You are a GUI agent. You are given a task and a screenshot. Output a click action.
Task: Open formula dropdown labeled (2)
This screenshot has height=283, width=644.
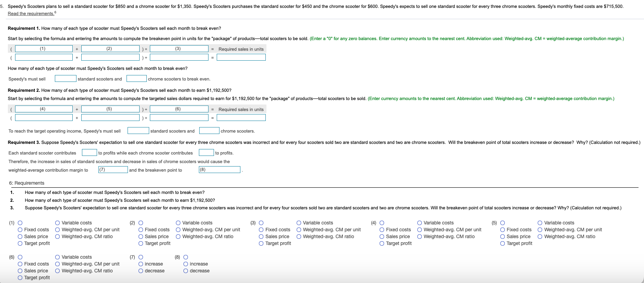point(110,49)
